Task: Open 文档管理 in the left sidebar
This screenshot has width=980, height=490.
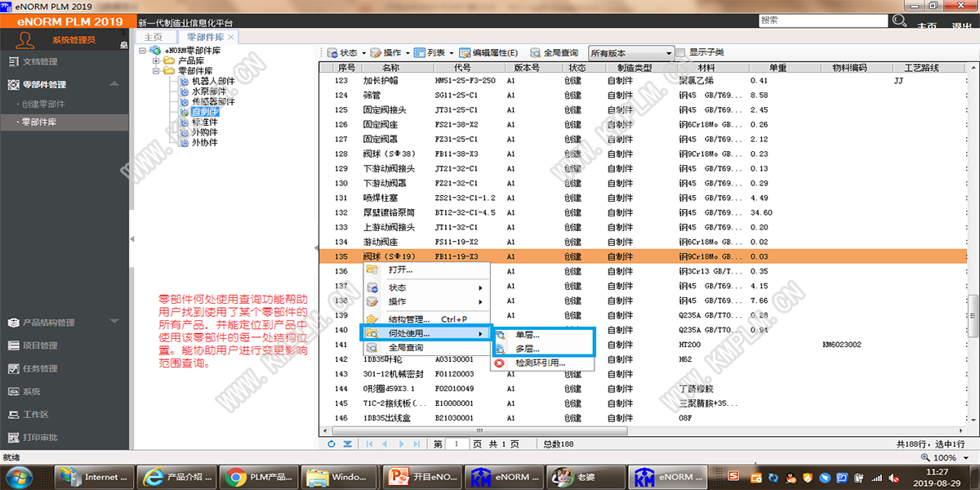Action: tap(65, 61)
